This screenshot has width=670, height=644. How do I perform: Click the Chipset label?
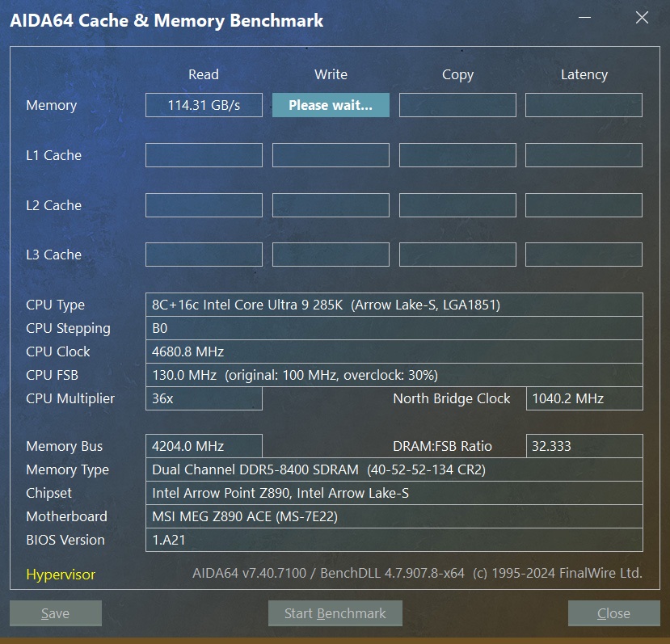point(49,494)
